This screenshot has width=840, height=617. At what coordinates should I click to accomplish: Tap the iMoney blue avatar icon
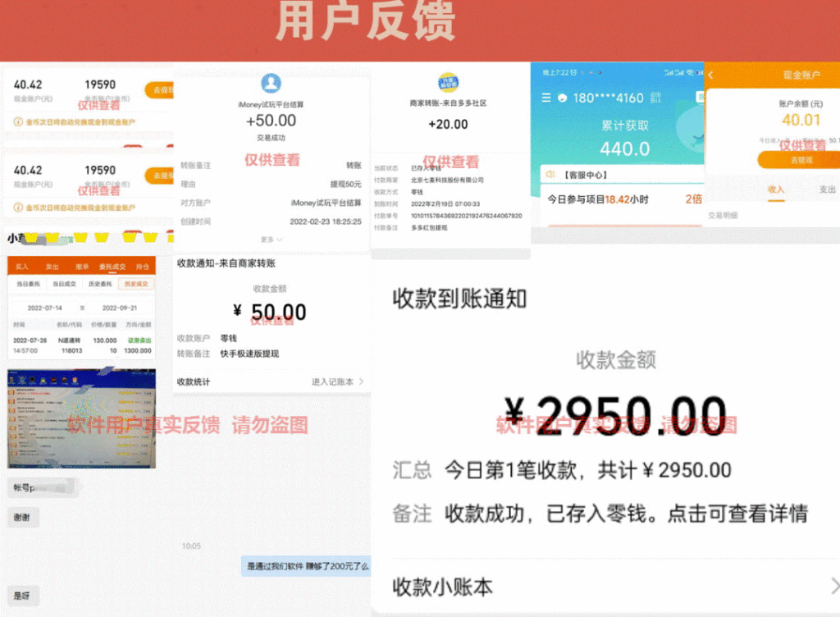(271, 83)
